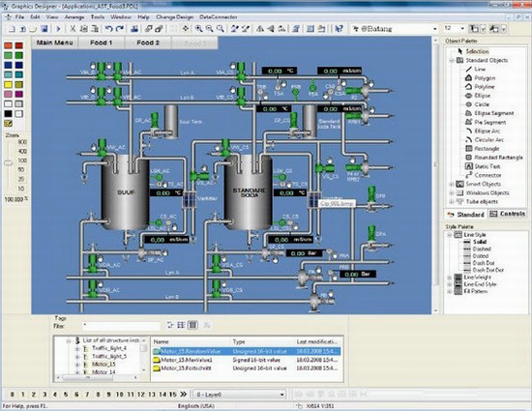Click the Zoom In magnifier icon
This screenshot has height=411, width=532.
(x=199, y=29)
